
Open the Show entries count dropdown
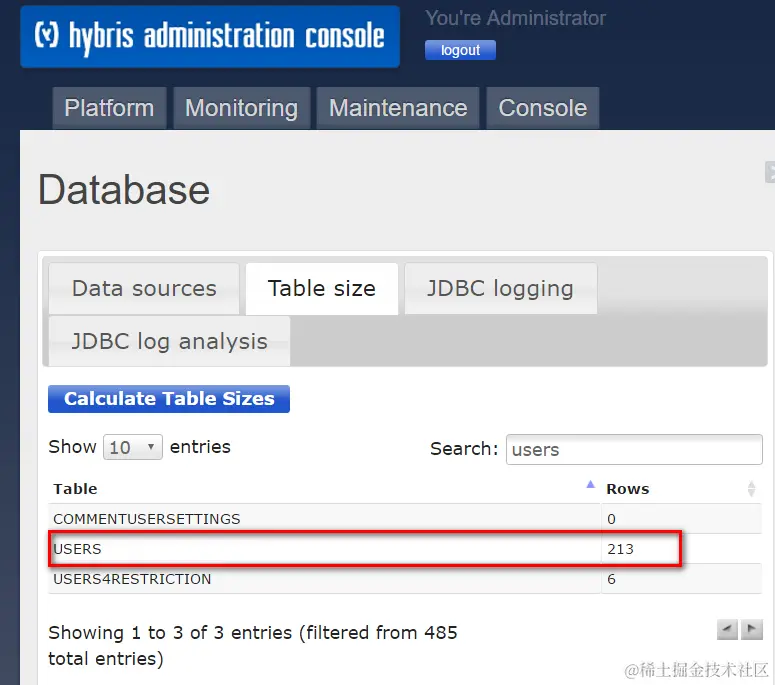tap(132, 447)
